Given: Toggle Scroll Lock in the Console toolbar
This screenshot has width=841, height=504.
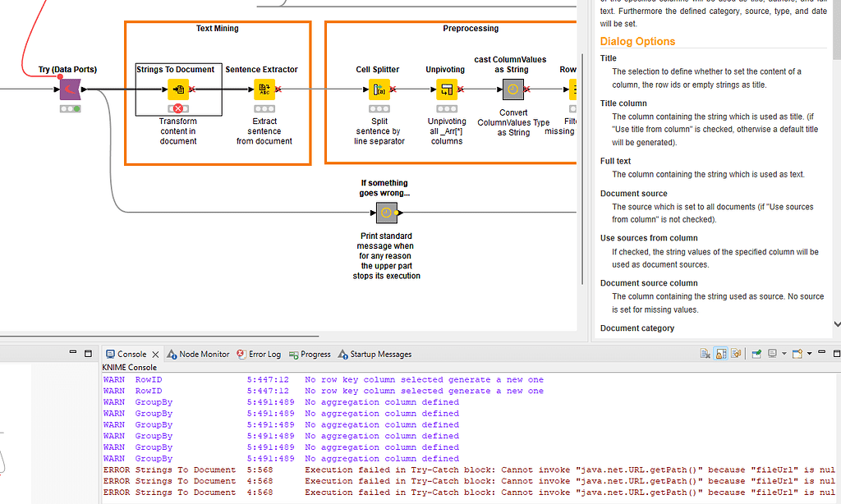Looking at the screenshot, I should click(720, 352).
